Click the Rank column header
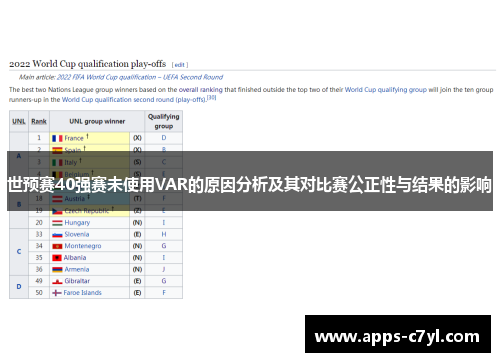The height and width of the screenshot is (362, 500). tap(39, 121)
